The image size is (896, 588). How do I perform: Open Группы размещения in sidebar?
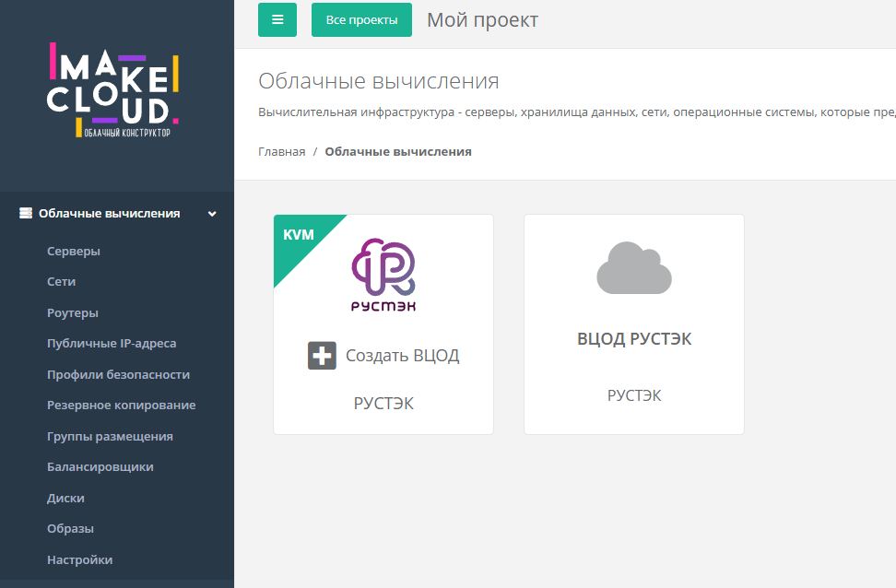[x=110, y=436]
